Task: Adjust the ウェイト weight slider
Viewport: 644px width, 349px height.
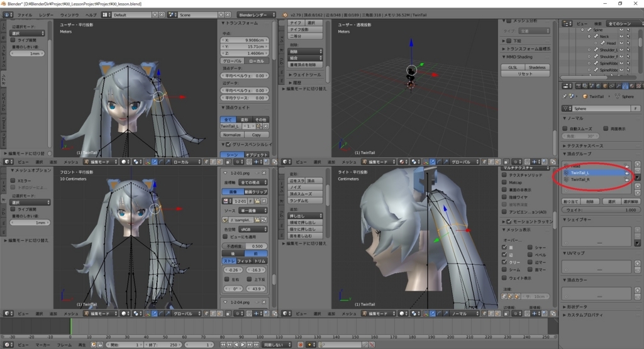Action: coord(601,210)
